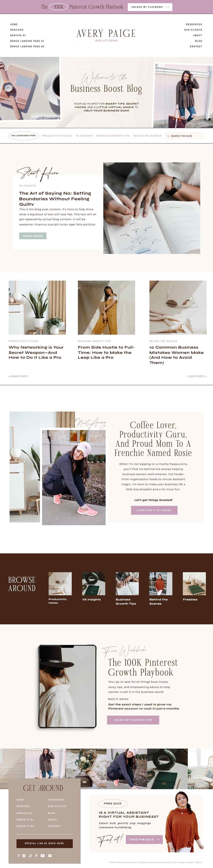
Task: Select the Behind the Scenes category filter
Action: [x=148, y=136]
